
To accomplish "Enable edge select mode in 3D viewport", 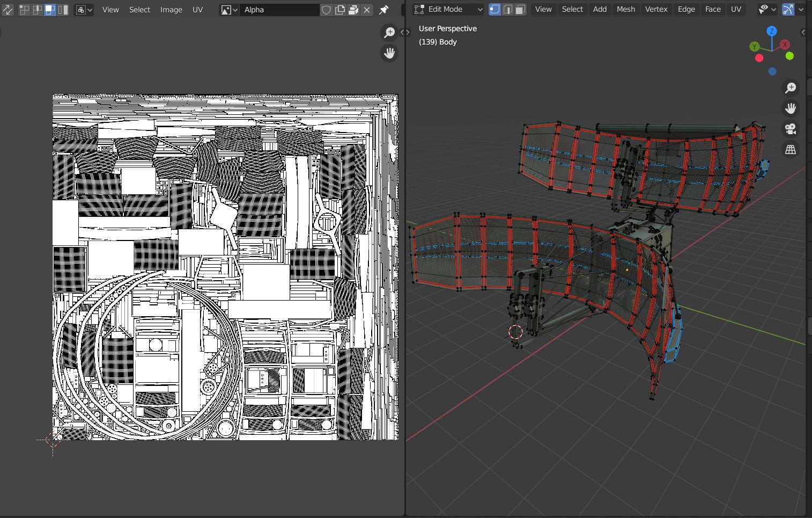I will pos(507,9).
